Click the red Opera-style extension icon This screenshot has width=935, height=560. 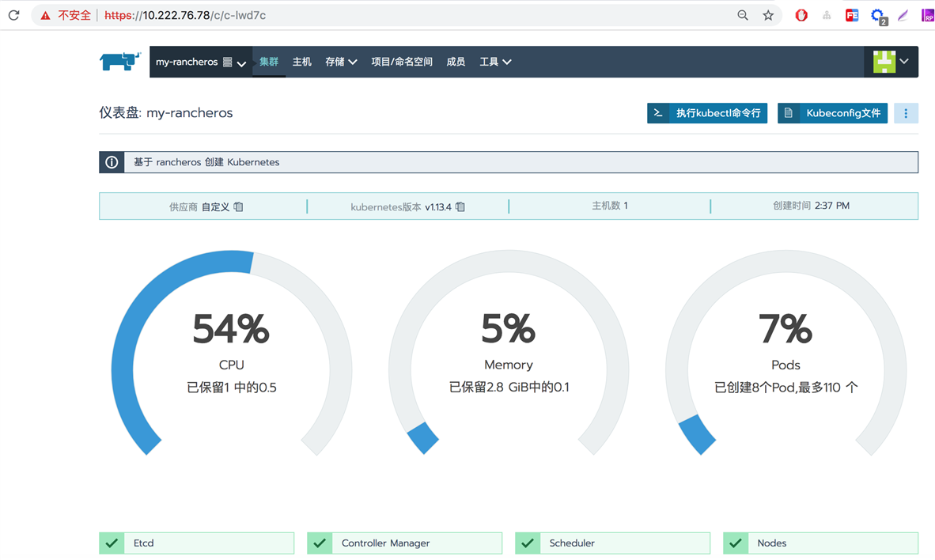coord(801,15)
